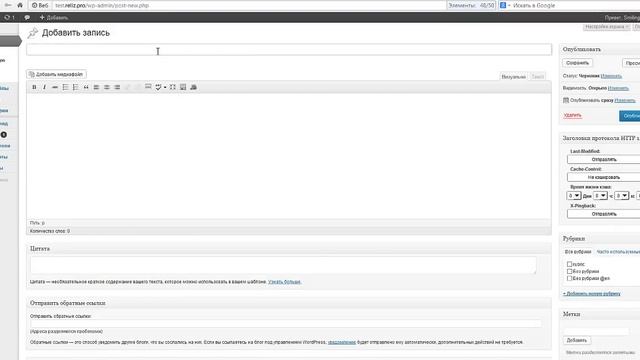Insert the Read More tag
This screenshot has height=360, width=640.
[x=148, y=87]
